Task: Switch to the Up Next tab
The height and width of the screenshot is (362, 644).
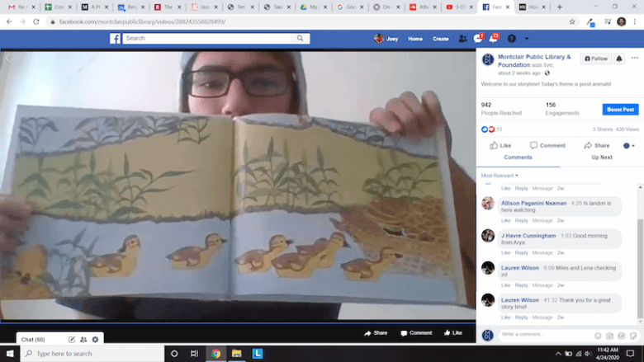Action: coord(602,157)
